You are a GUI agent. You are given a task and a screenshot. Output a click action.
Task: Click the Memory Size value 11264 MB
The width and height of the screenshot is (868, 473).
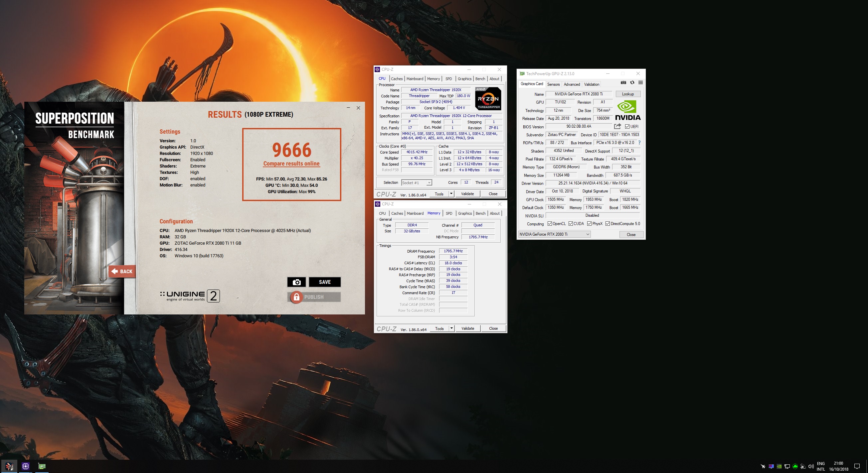point(561,175)
